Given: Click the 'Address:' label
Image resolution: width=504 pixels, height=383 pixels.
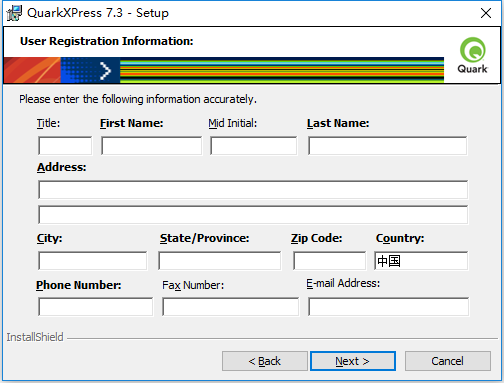Looking at the screenshot, I should click(x=62, y=167).
